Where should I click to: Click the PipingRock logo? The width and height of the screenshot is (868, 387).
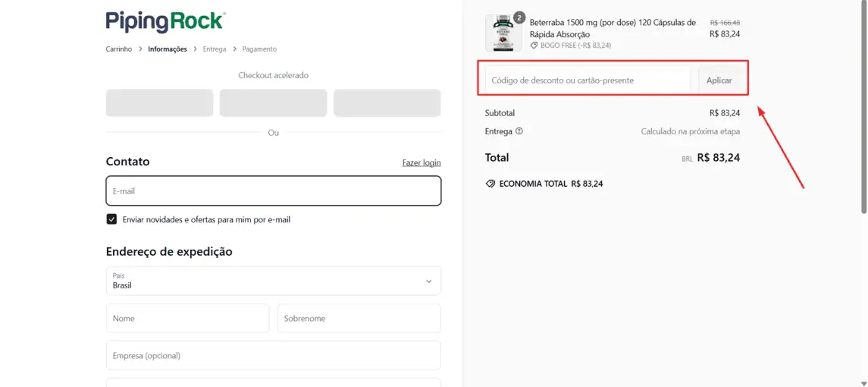(x=165, y=21)
